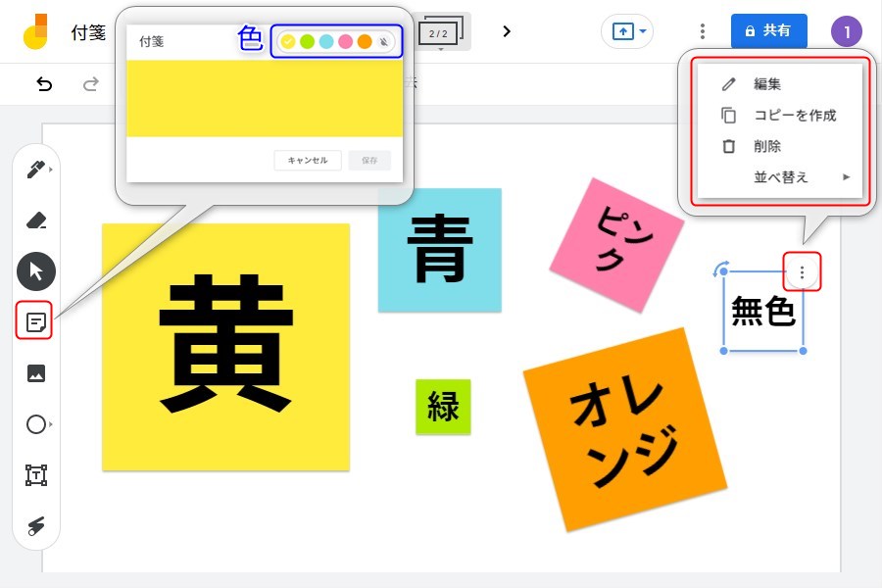This screenshot has height=588, width=882.
Task: Open 並べ替え in the note menu
Action: coord(780,177)
